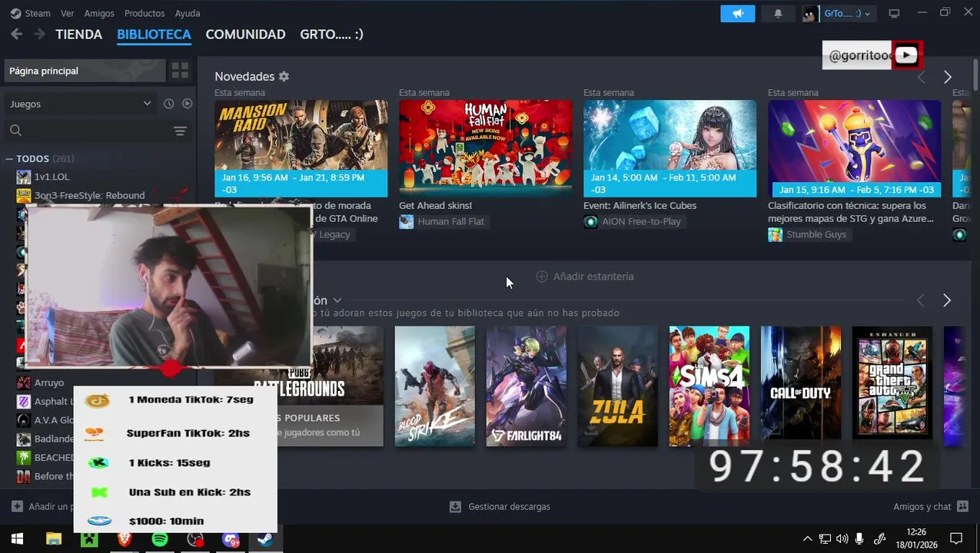This screenshot has height=553, width=980.
Task: Click Gestionar descargas link
Action: (x=510, y=507)
